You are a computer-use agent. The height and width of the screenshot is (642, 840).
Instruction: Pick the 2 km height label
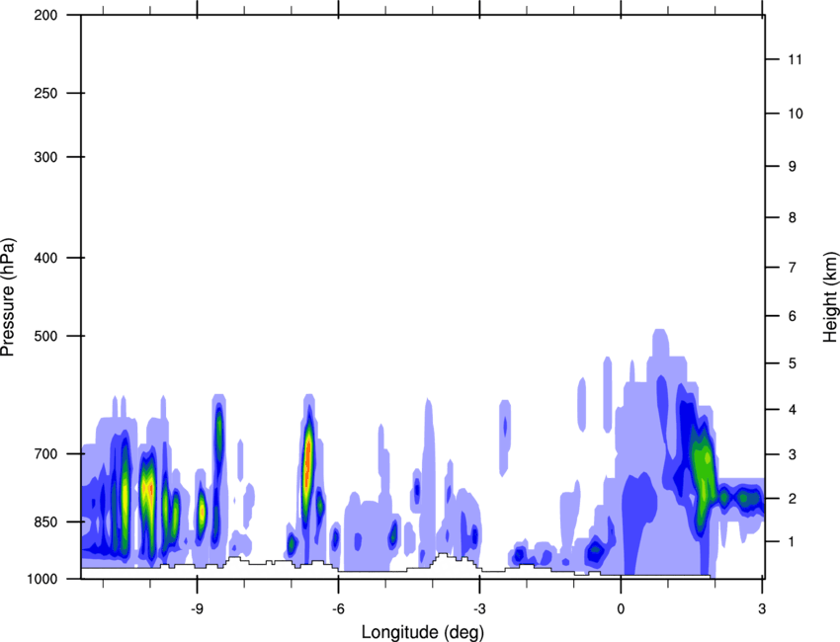[x=793, y=499]
